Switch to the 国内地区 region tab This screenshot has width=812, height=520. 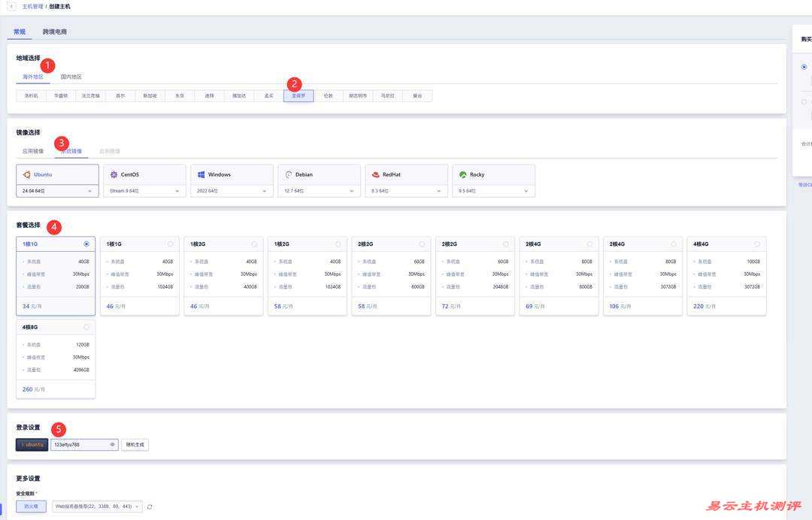pyautogui.click(x=71, y=77)
